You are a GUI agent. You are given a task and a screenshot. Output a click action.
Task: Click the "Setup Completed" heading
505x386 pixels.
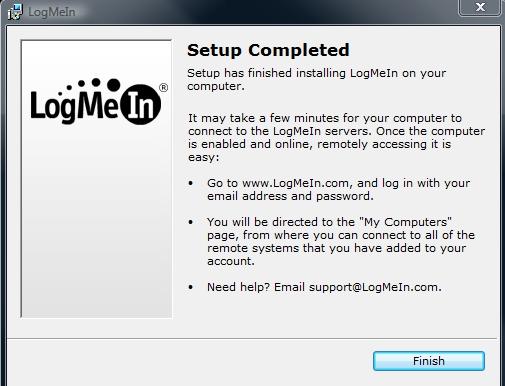268,50
